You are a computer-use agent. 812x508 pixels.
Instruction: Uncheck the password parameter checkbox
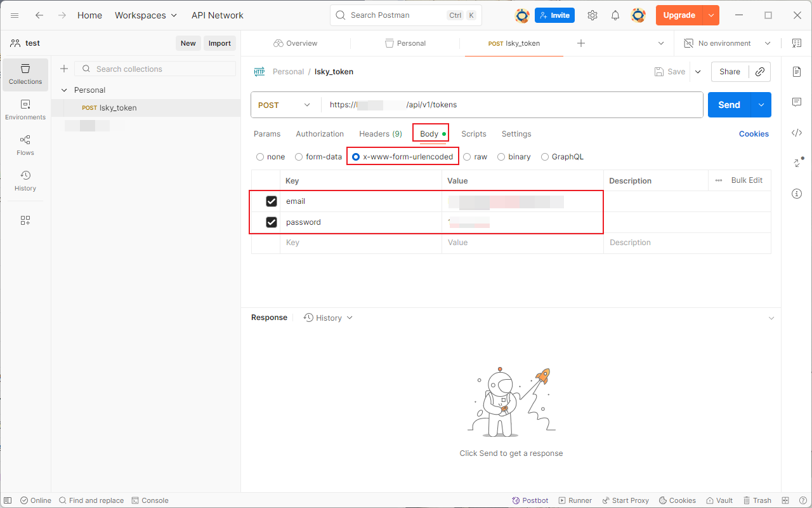coord(272,222)
